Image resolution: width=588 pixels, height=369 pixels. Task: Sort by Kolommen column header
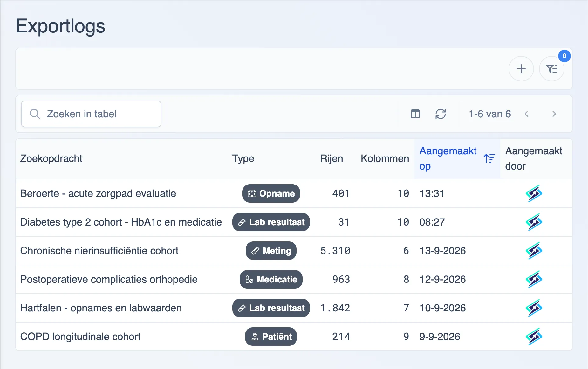pos(385,158)
